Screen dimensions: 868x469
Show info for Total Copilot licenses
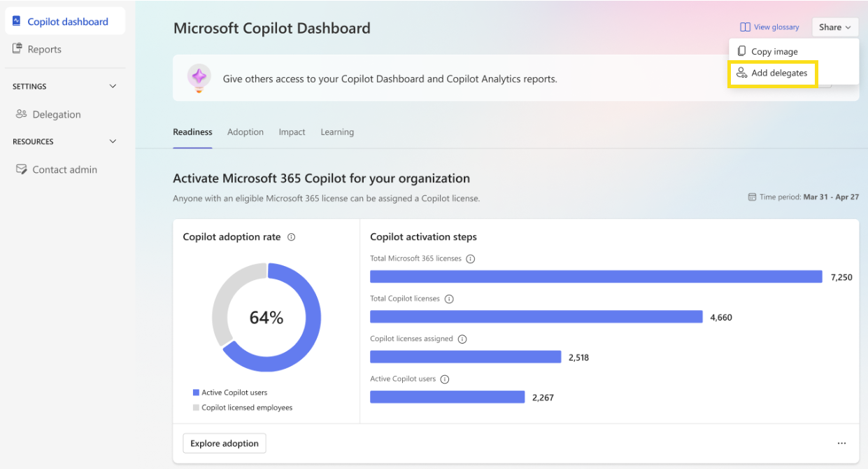449,298
